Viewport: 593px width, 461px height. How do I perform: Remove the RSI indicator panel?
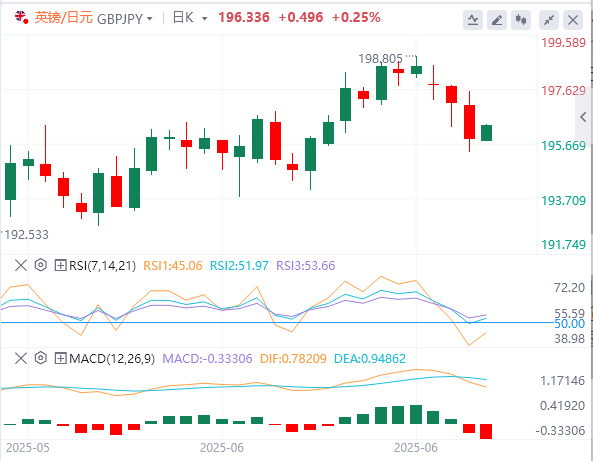tap(21, 265)
